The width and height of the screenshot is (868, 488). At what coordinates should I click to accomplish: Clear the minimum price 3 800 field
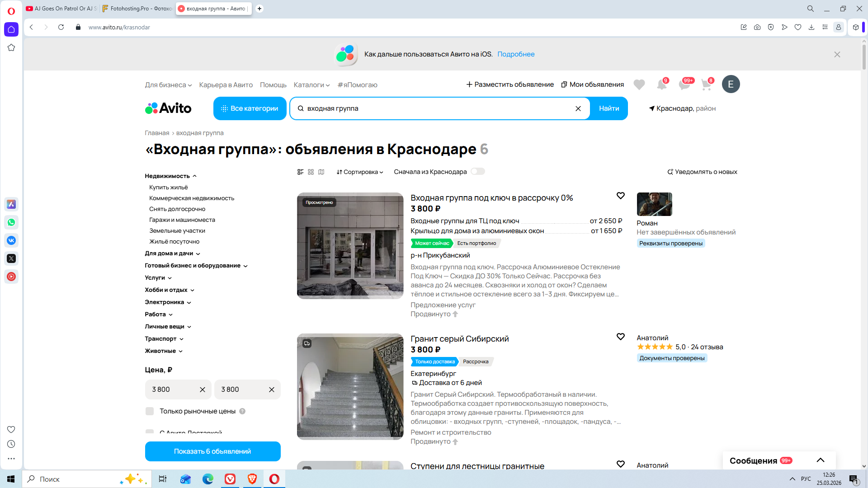202,389
